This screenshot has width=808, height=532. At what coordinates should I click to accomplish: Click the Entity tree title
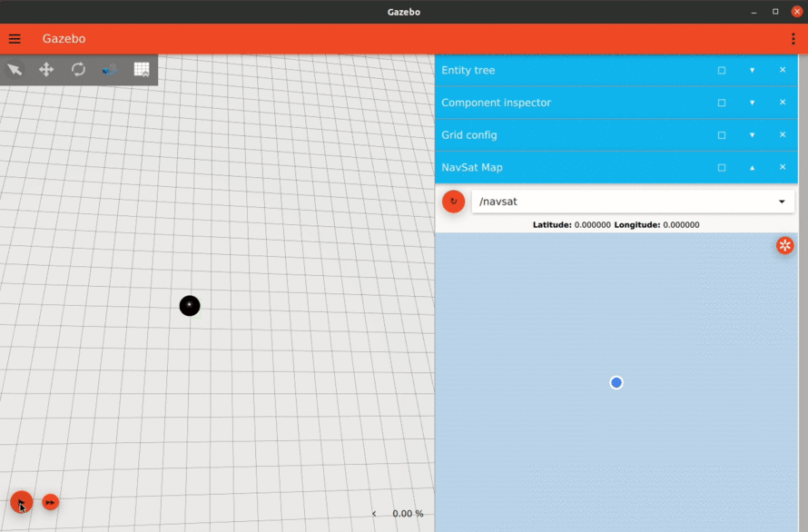click(468, 70)
